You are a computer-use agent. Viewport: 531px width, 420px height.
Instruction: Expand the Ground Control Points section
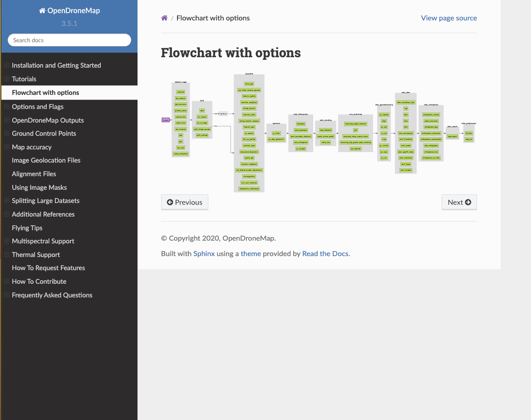(x=6, y=133)
